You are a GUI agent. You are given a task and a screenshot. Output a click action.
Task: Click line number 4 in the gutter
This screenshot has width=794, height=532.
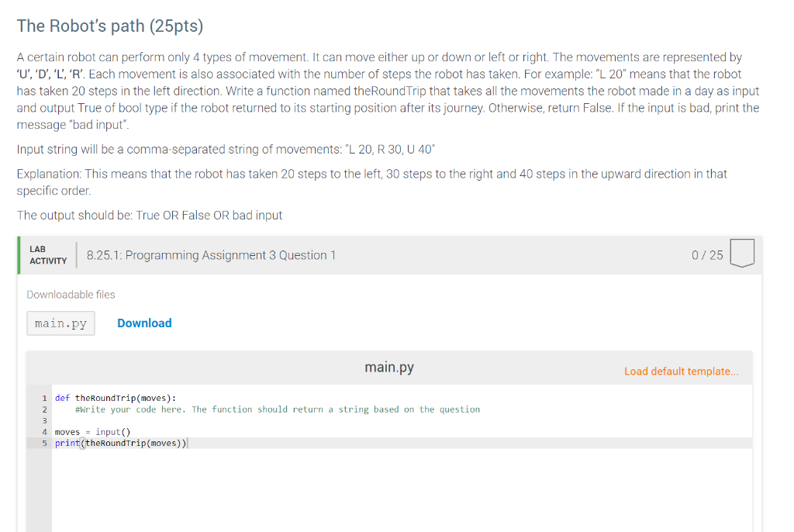click(x=44, y=432)
